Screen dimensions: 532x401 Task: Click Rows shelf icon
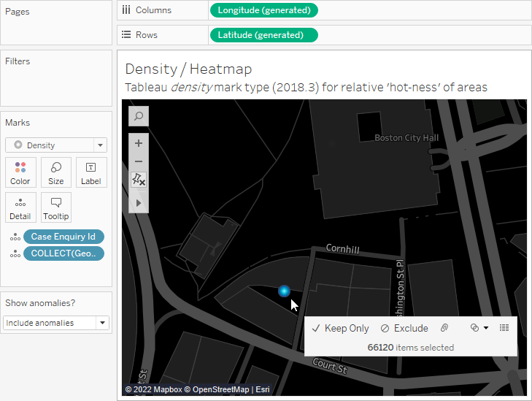click(x=126, y=34)
